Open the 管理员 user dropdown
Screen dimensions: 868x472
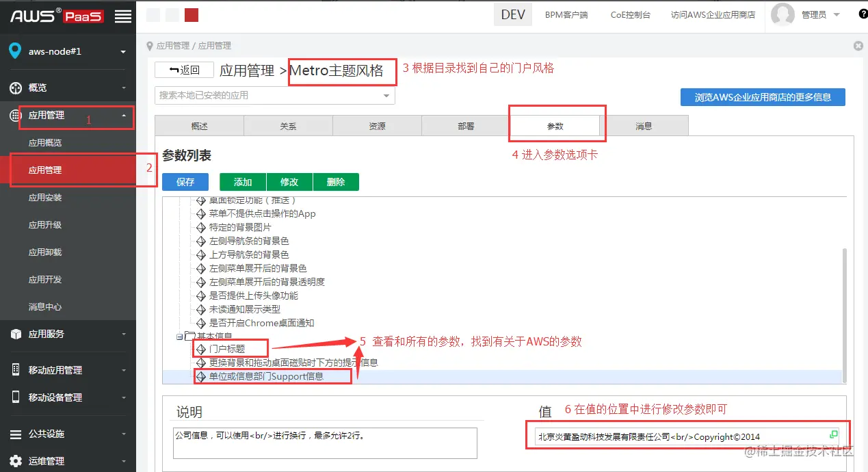(x=837, y=15)
